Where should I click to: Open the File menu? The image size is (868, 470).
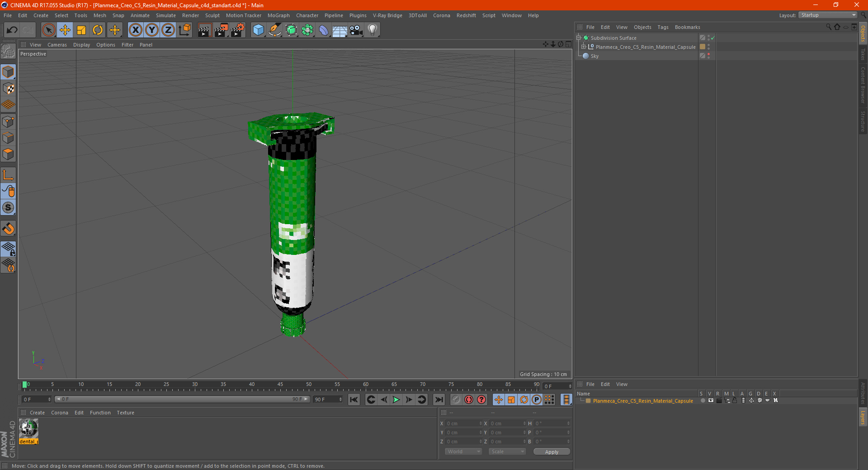[8, 15]
